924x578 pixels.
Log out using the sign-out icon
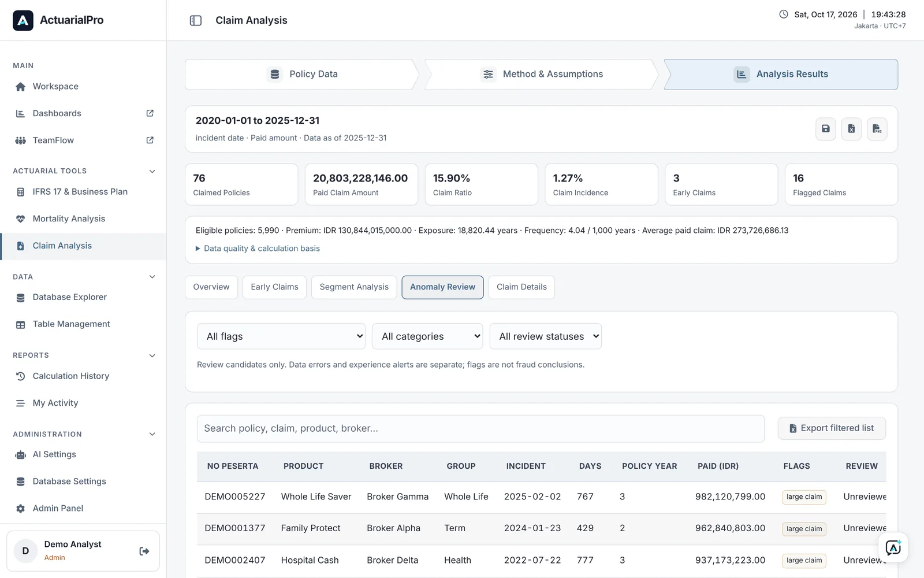144,551
